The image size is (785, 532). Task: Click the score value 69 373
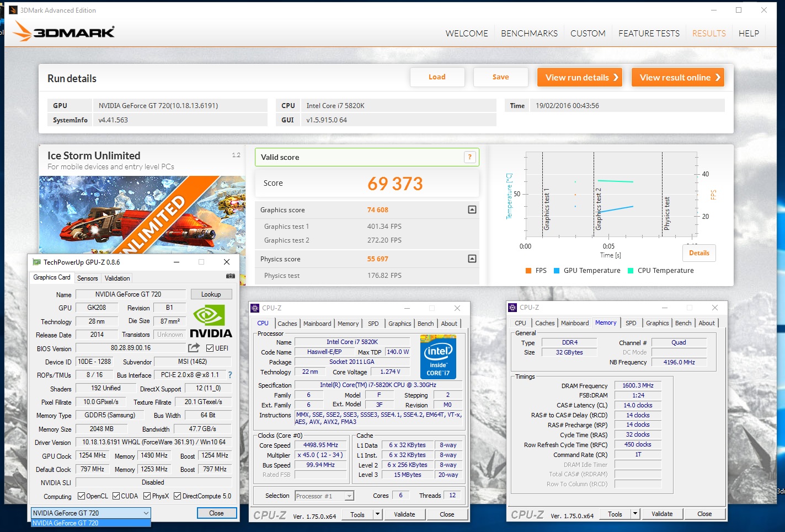[x=395, y=184]
